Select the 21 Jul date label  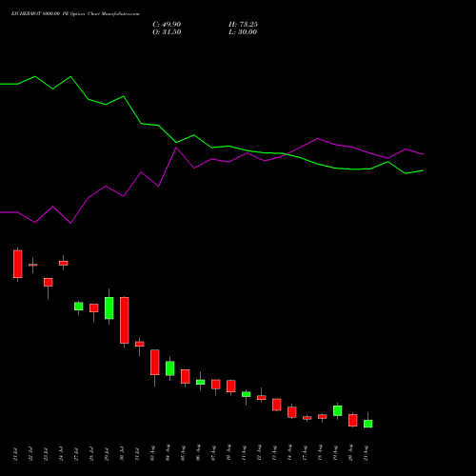click(15, 454)
